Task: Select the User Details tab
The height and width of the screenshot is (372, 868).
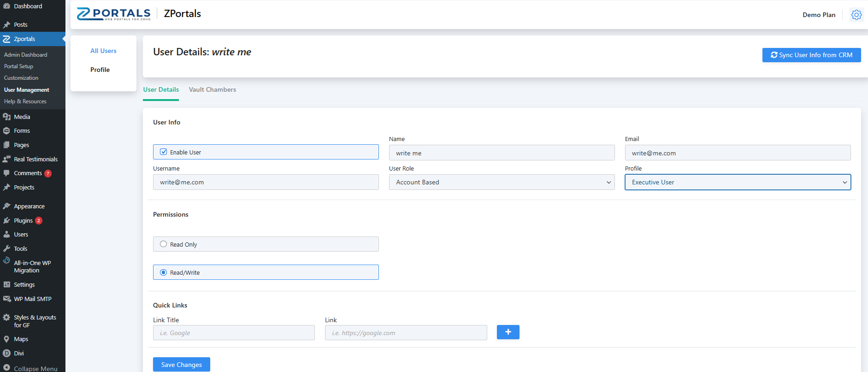Action: click(161, 89)
